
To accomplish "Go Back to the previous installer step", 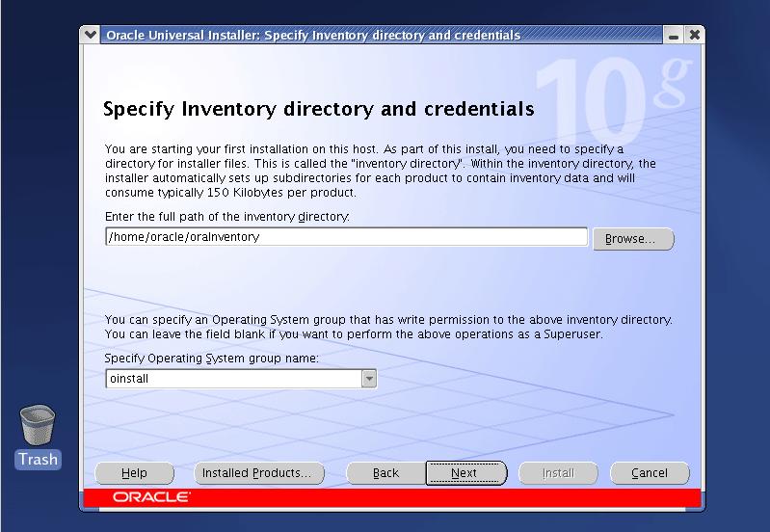I will (x=385, y=473).
